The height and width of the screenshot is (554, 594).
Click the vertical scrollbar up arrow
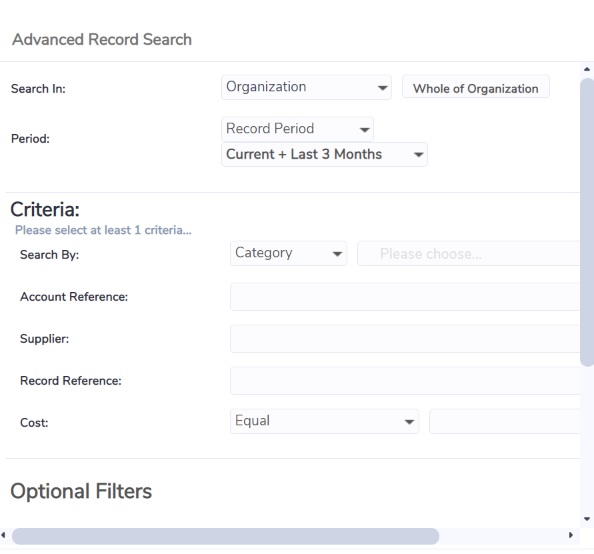(587, 69)
